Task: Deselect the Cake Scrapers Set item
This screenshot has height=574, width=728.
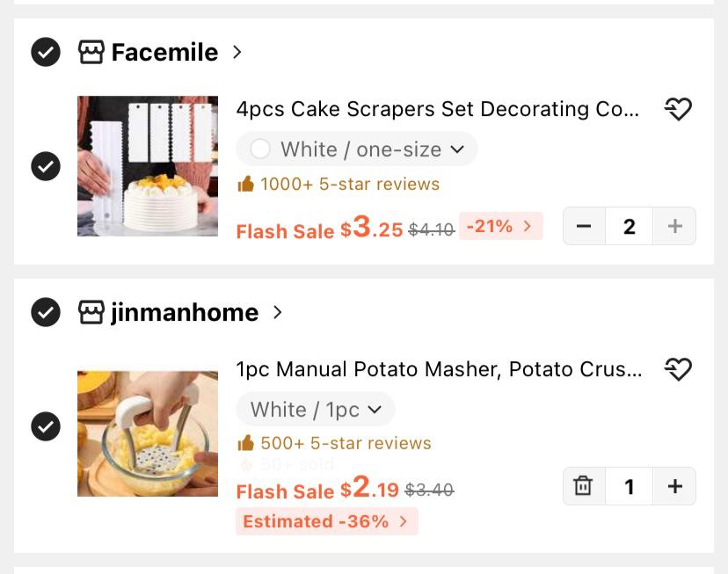Action: [46, 166]
